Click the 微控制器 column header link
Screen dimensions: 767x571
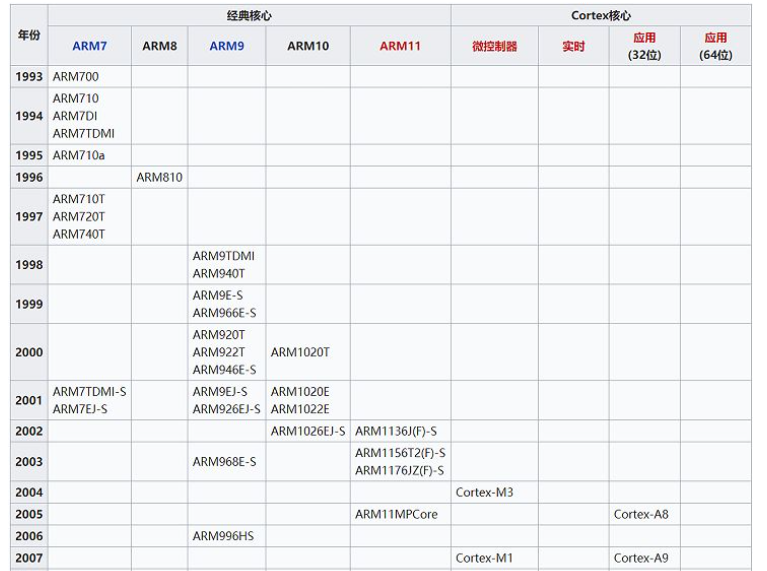pos(494,46)
